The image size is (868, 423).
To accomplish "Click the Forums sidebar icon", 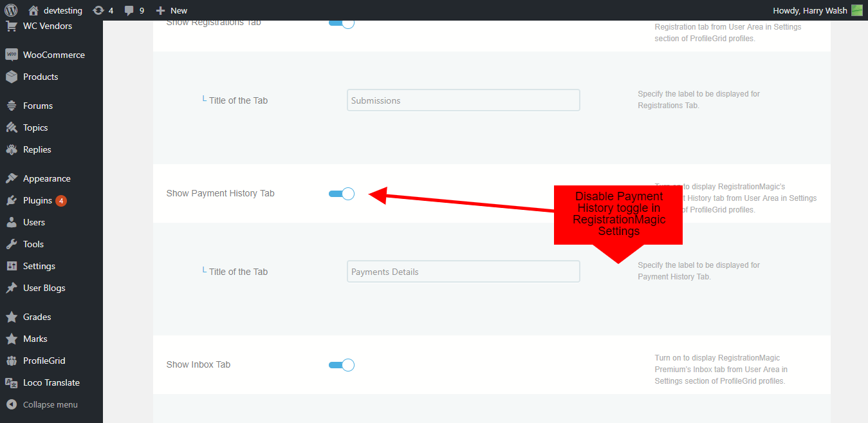I will (11, 106).
